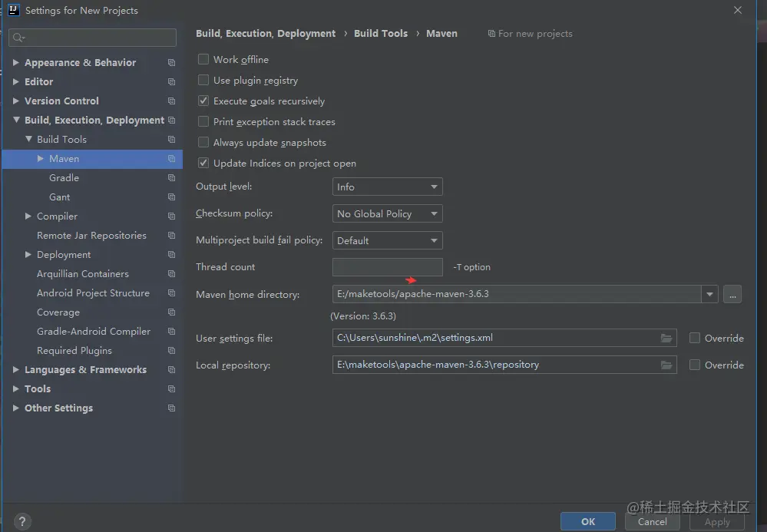Viewport: 767px width, 532px height.
Task: Check Override for User settings file
Action: pyautogui.click(x=695, y=338)
